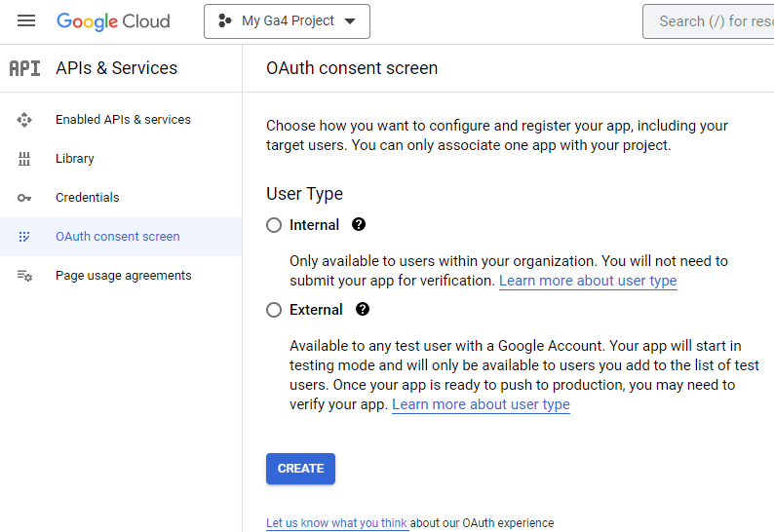Click the OAuth consent screen sidebar icon
This screenshot has width=774, height=532.
point(24,237)
